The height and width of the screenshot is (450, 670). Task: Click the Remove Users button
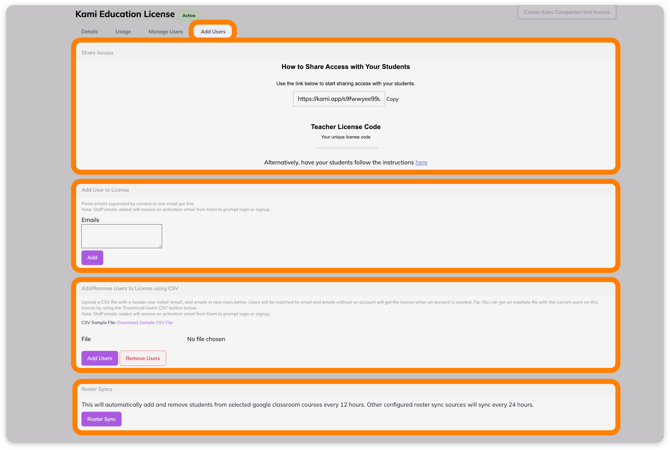[x=143, y=358]
